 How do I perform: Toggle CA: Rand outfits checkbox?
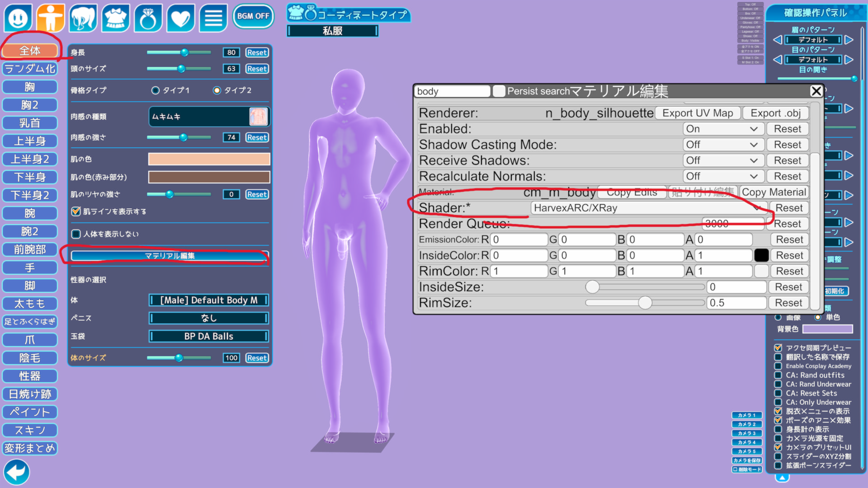[778, 375]
